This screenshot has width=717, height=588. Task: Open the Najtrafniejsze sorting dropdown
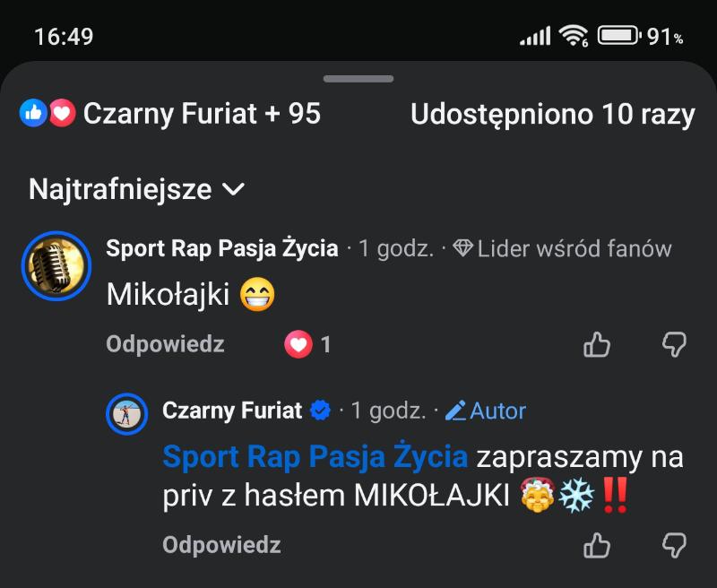136,190
